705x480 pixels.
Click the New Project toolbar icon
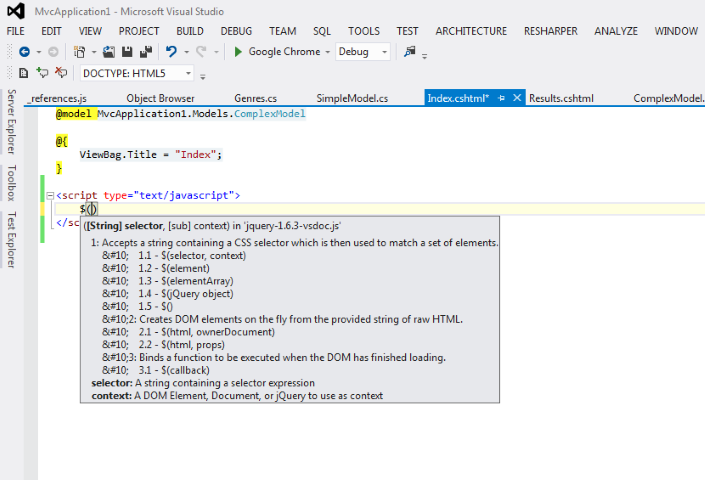[80, 52]
